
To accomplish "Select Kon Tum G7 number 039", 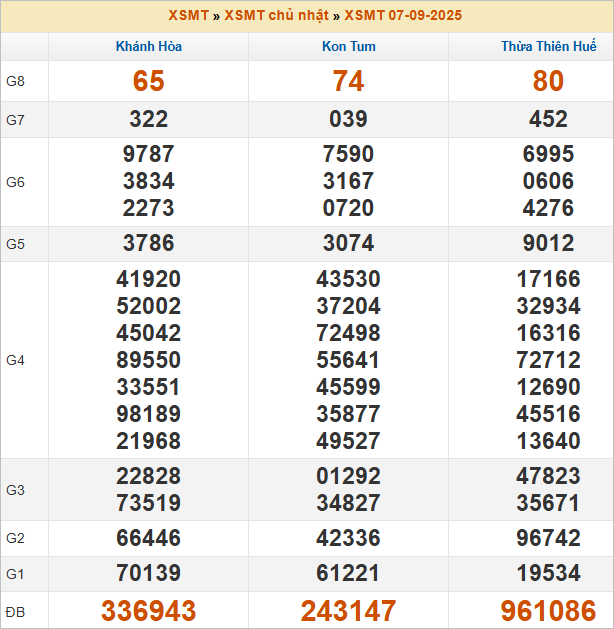I will click(348, 120).
